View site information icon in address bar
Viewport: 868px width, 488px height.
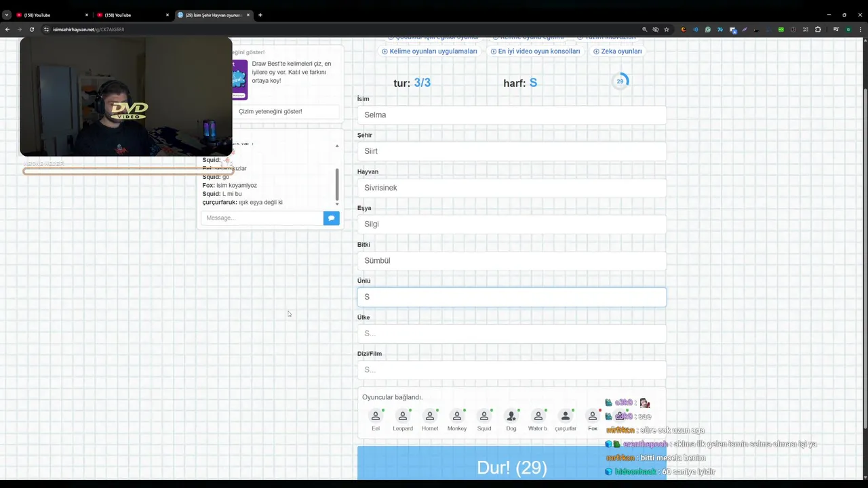[x=46, y=29]
